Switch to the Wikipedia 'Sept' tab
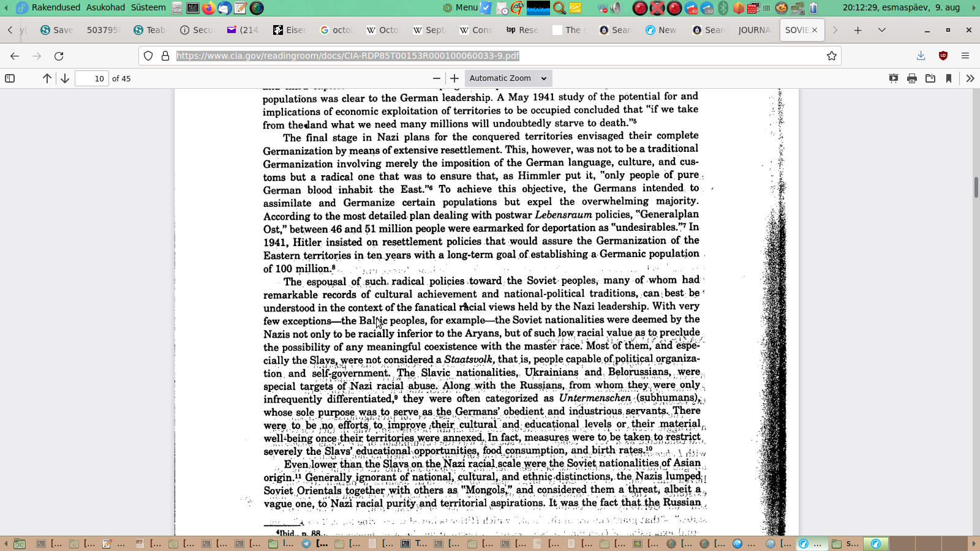The image size is (980, 551). click(429, 30)
